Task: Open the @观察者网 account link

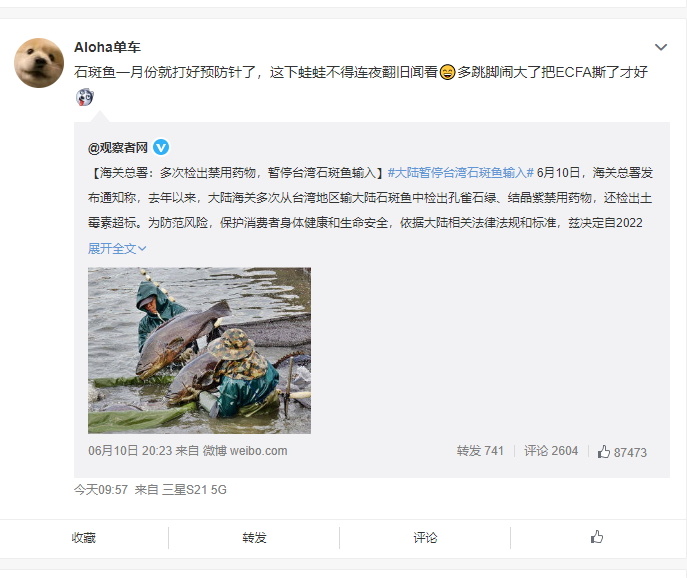Action: click(118, 148)
